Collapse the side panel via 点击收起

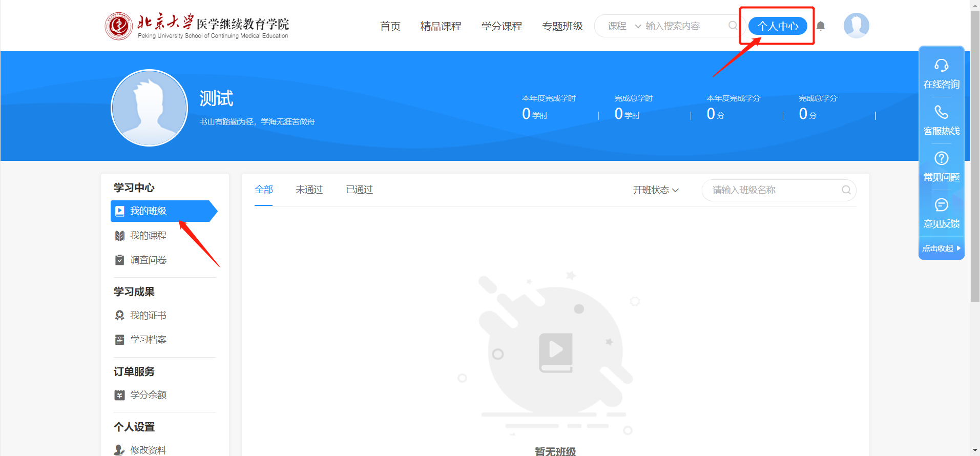click(x=942, y=248)
